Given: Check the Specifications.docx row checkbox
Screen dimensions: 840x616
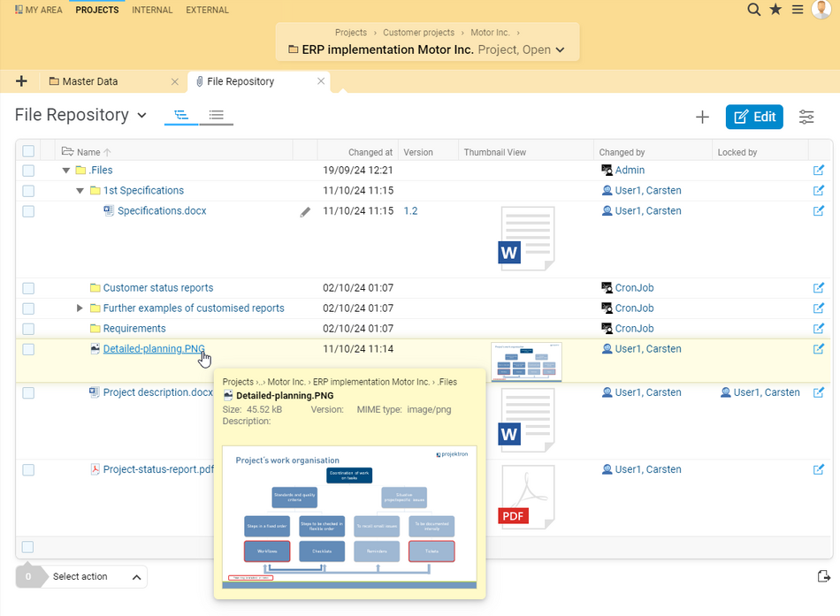Looking at the screenshot, I should click(x=28, y=211).
